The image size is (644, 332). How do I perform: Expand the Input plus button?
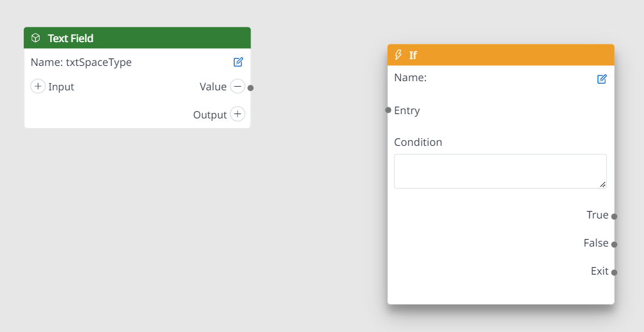point(38,87)
